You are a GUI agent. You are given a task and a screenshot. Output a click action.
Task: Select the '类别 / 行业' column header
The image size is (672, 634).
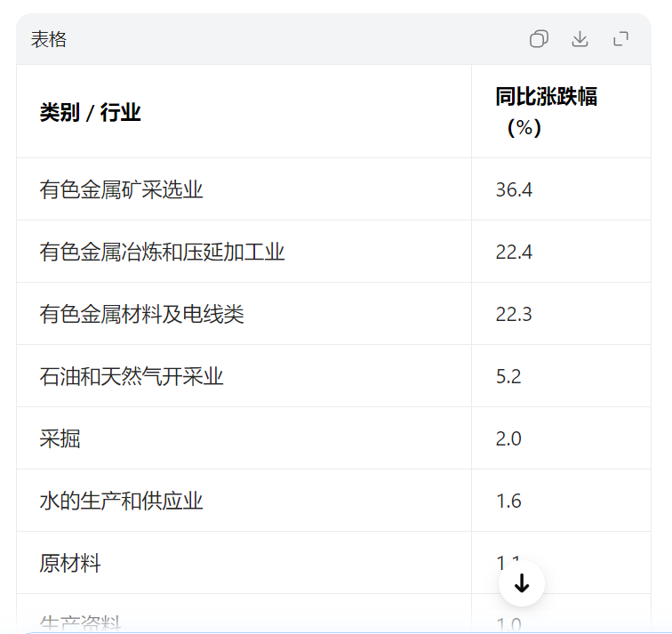pyautogui.click(x=90, y=112)
